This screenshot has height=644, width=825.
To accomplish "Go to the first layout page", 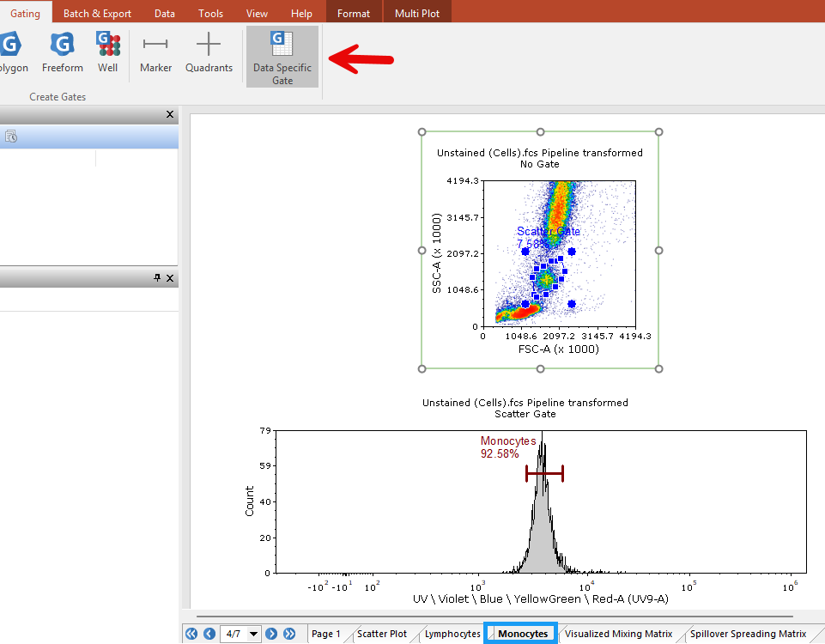I will tap(191, 634).
